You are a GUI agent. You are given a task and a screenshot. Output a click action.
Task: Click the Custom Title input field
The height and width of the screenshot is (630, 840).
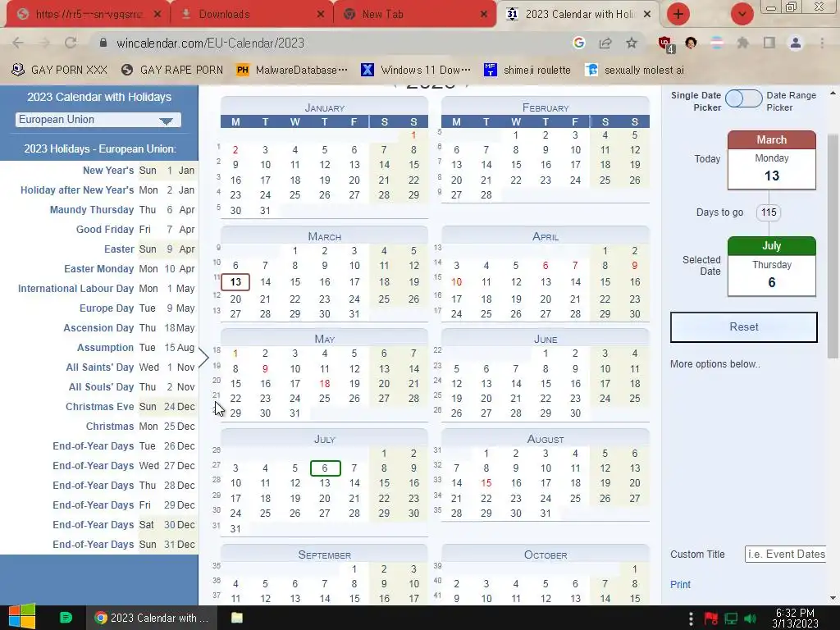(785, 554)
